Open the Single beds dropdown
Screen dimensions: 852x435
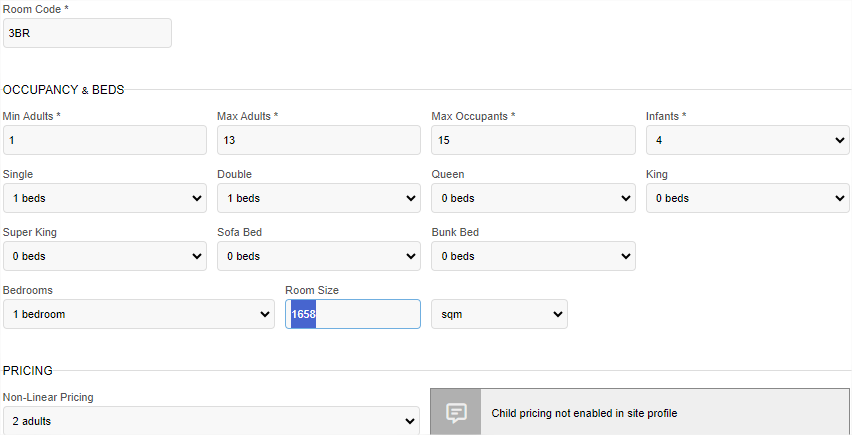(105, 198)
